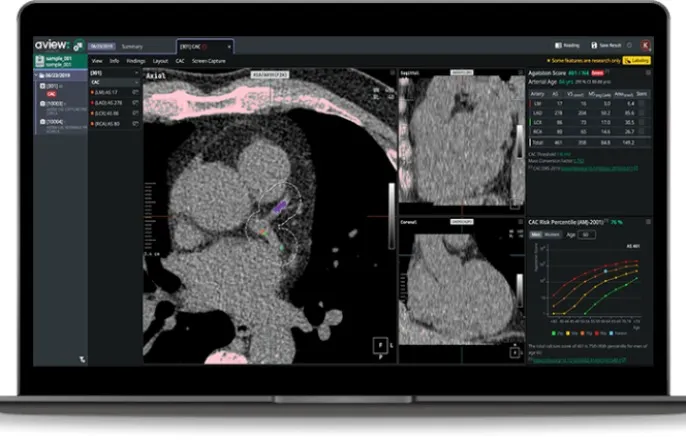Image resolution: width=686 pixels, height=440 pixels.
Task: Open the Info menu
Action: click(x=114, y=61)
